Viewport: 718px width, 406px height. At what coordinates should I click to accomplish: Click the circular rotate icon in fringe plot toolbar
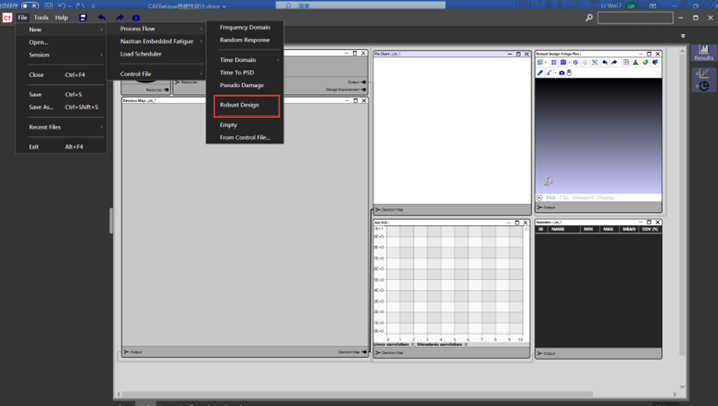point(576,62)
